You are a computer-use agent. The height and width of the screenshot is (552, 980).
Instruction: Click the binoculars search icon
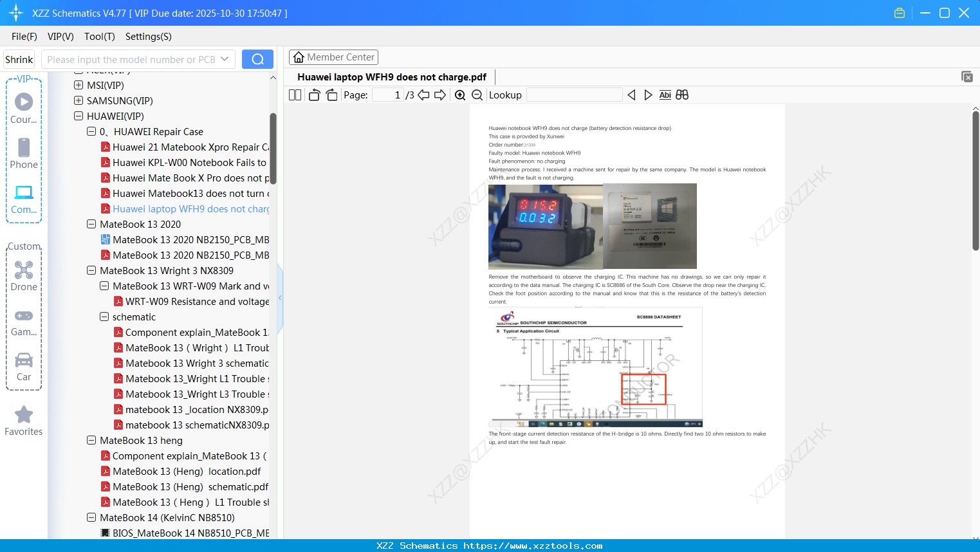coord(682,95)
